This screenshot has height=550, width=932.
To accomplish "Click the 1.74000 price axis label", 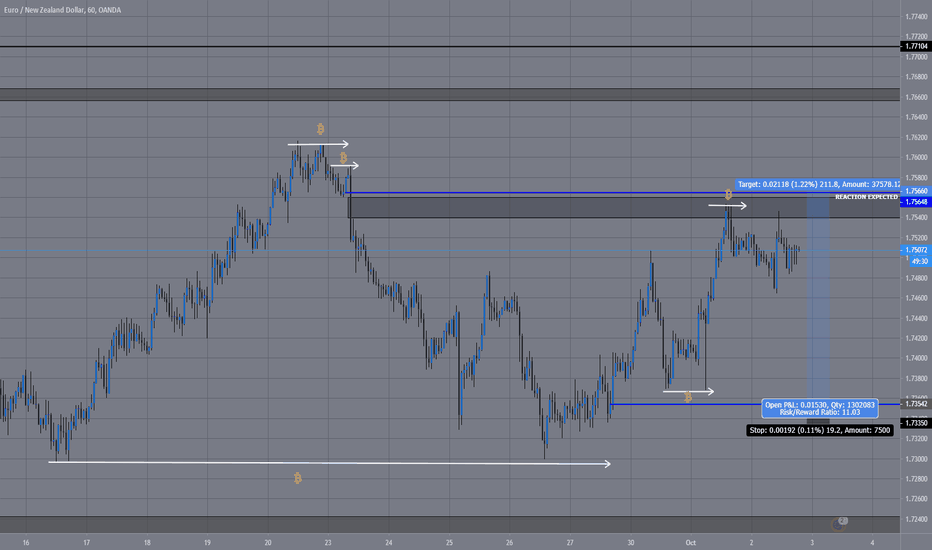I will pos(916,359).
